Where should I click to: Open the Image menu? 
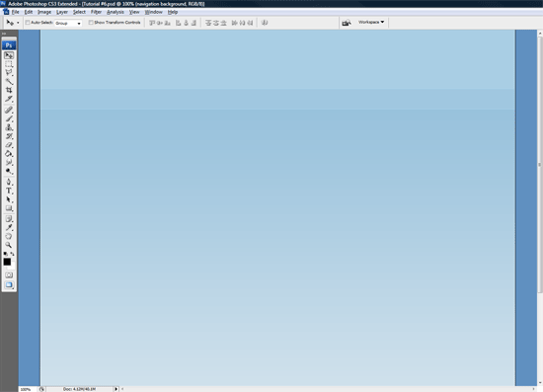(x=44, y=12)
